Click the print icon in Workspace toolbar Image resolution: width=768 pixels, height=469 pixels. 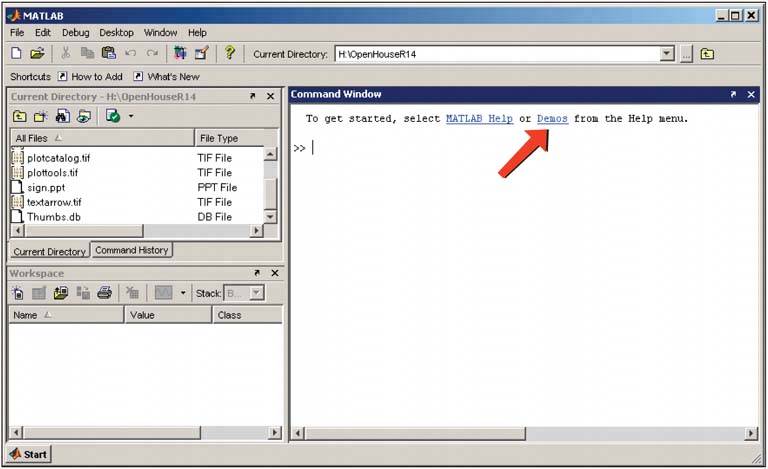[x=105, y=293]
